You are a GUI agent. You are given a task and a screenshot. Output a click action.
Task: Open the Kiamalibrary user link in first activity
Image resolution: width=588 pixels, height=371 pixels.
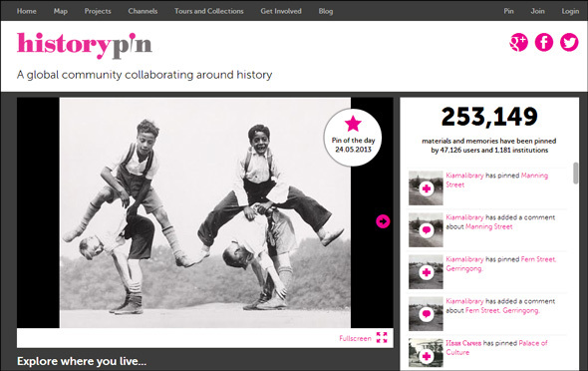point(464,176)
